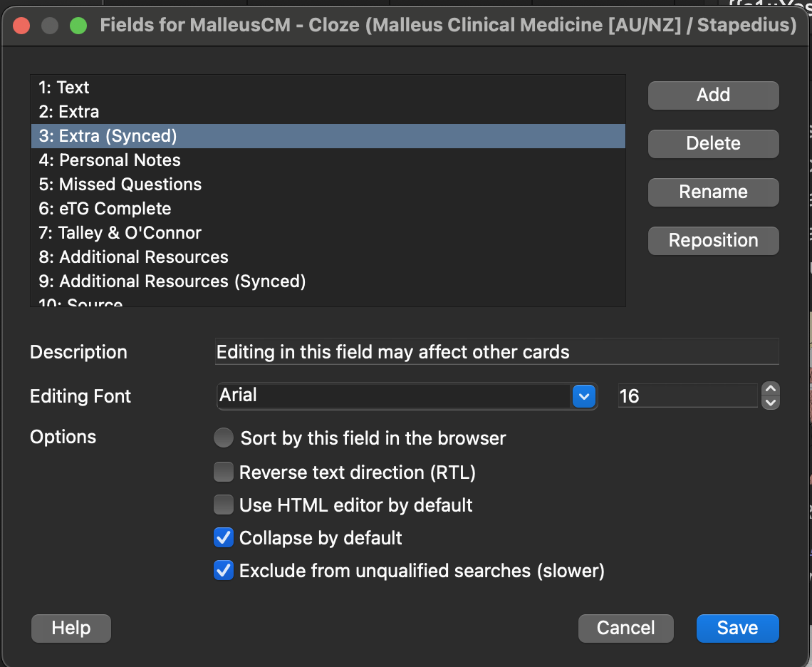Uncheck 'Collapse by default' option

point(224,537)
